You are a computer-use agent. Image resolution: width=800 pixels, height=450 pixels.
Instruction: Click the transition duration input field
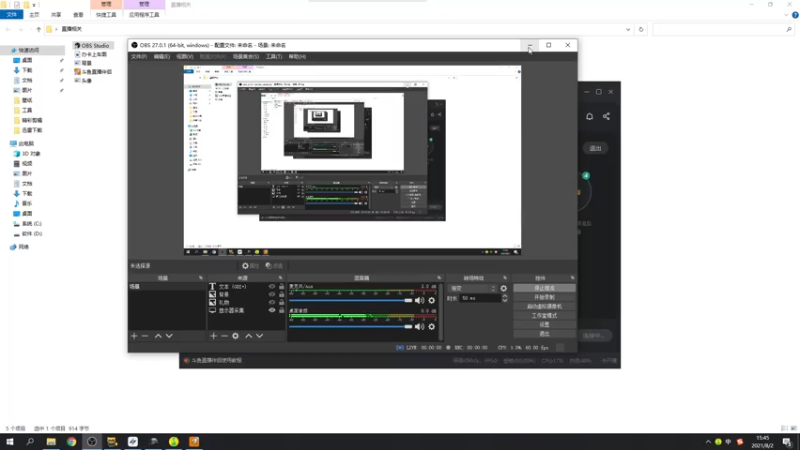pos(480,298)
